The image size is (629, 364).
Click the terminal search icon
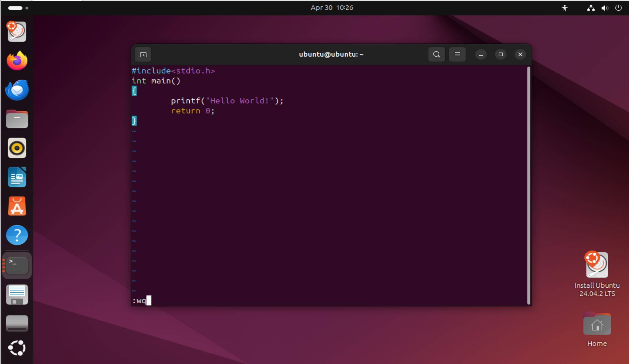pos(436,54)
